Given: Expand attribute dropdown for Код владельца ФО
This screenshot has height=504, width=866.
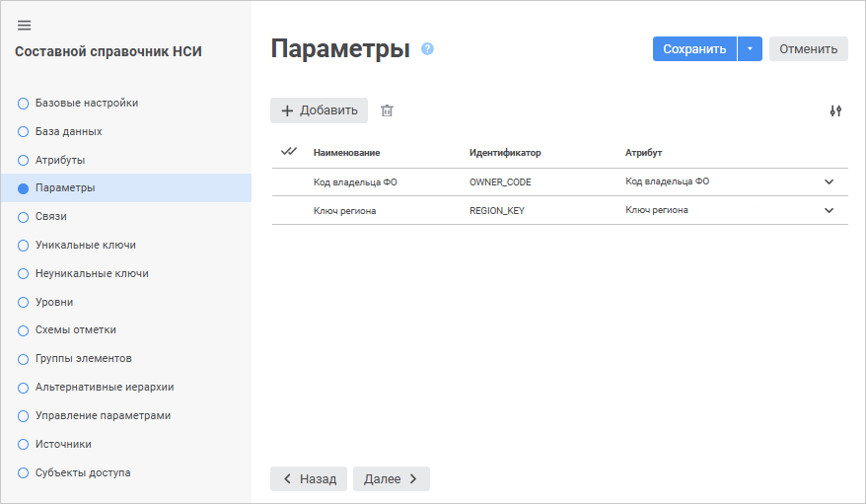Looking at the screenshot, I should pos(829,181).
